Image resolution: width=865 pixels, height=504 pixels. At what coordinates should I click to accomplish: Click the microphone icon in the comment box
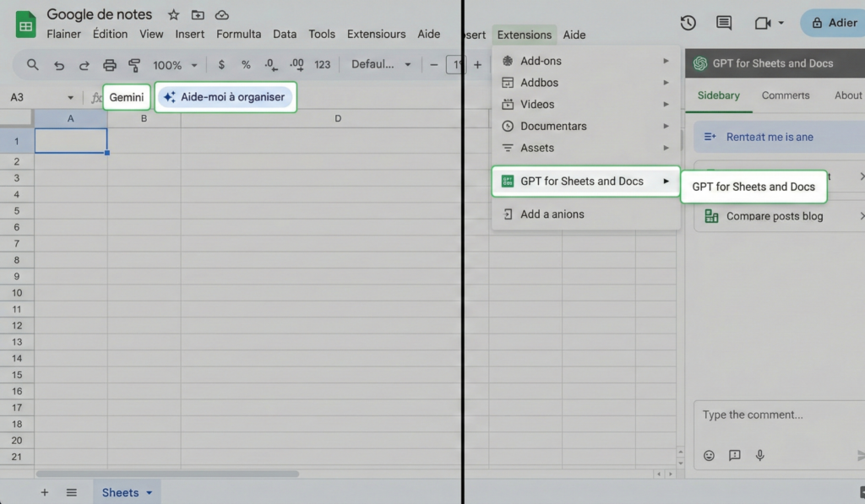click(759, 455)
